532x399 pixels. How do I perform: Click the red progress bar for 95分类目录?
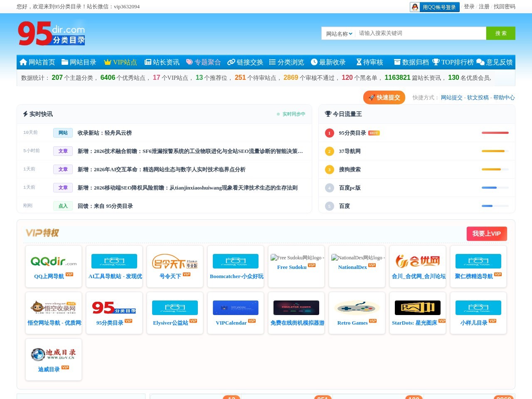tap(495, 133)
